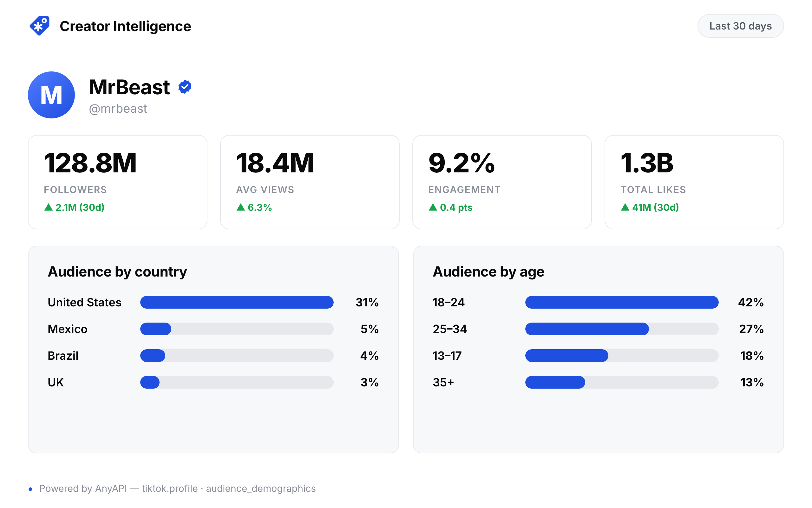Click the green up arrow under Avg Views

click(240, 207)
